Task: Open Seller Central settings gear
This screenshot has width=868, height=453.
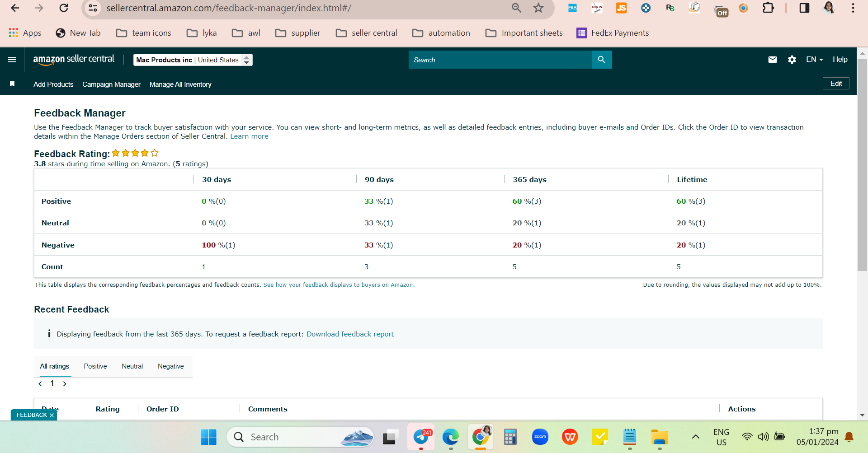Action: coord(792,60)
